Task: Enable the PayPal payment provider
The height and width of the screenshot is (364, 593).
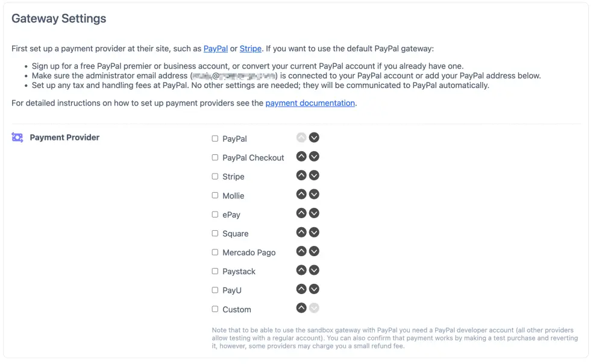Action: [215, 138]
